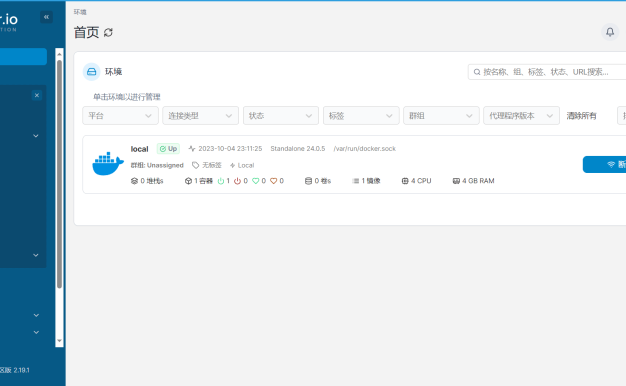Click the blue disconnect button for local
This screenshot has height=386, width=626.
(x=604, y=164)
